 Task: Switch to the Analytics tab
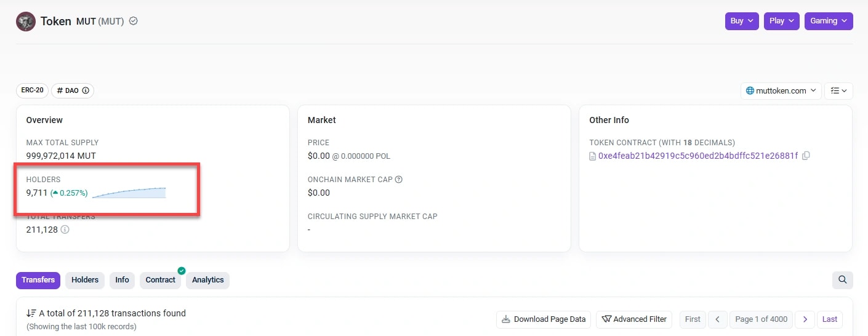point(208,280)
